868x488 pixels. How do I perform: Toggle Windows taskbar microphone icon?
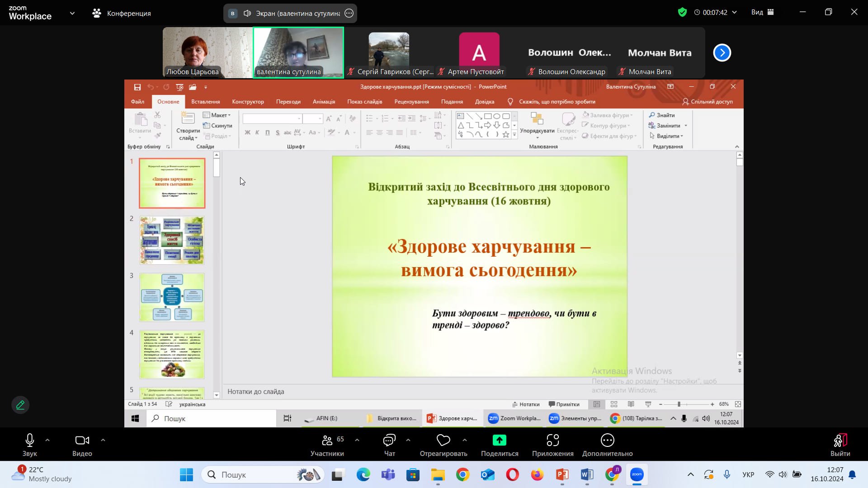click(x=727, y=474)
